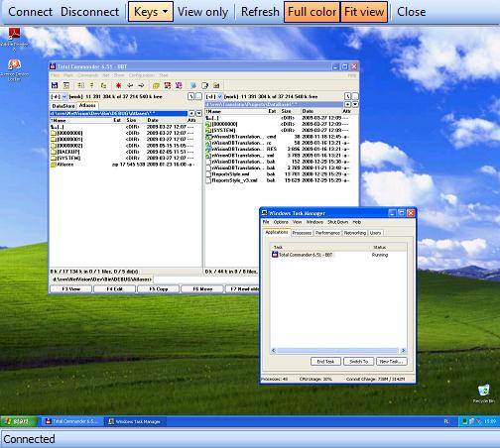Click Windows Task Manager taskbar button
Viewport: 500px width, 448px height.
click(x=135, y=421)
